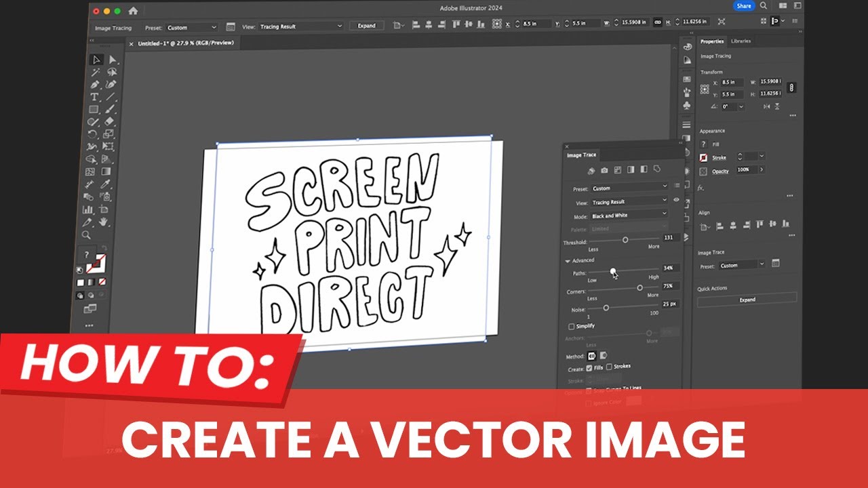Click Expand in Control bar

pos(367,26)
